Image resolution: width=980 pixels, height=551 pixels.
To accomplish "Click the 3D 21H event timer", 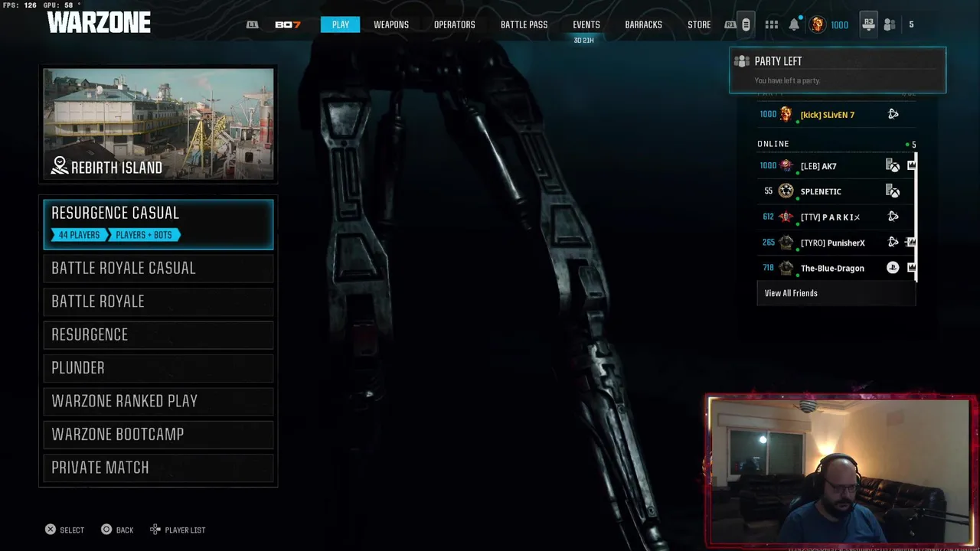I will [583, 40].
